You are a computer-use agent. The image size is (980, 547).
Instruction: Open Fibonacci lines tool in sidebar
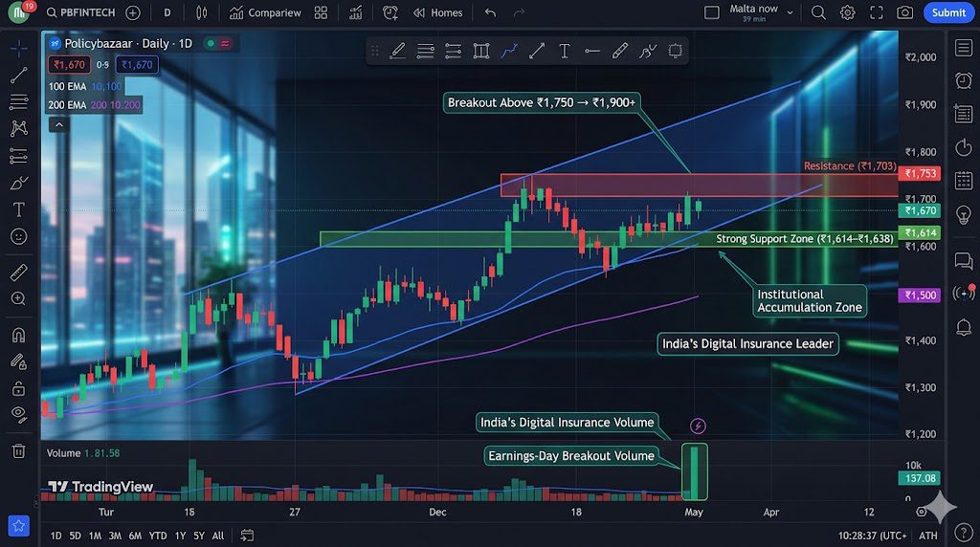click(19, 101)
